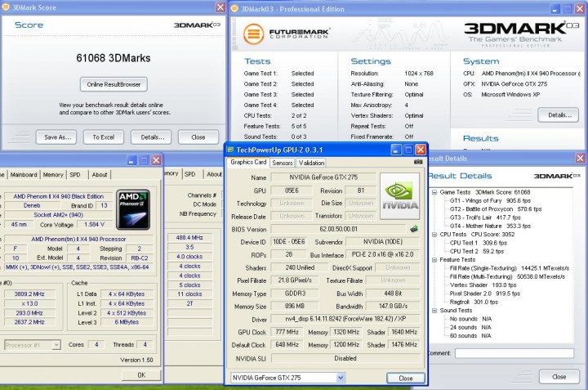Viewport: 588px width, 390px height.
Task: Select CPU Test 1 result row
Action: (479, 243)
